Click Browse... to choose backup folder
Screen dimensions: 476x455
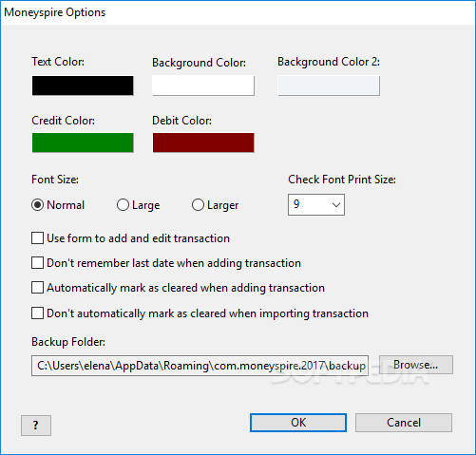416,365
